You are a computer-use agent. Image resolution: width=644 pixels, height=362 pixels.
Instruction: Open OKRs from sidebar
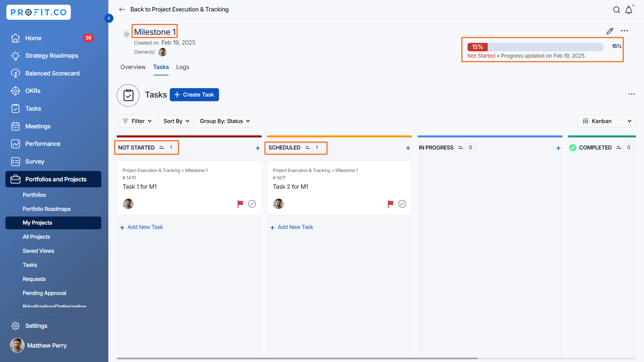point(33,91)
